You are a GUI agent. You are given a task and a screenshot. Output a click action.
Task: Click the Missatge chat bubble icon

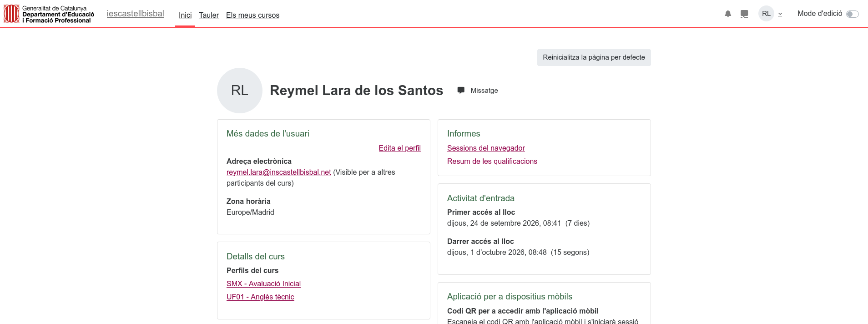click(461, 90)
